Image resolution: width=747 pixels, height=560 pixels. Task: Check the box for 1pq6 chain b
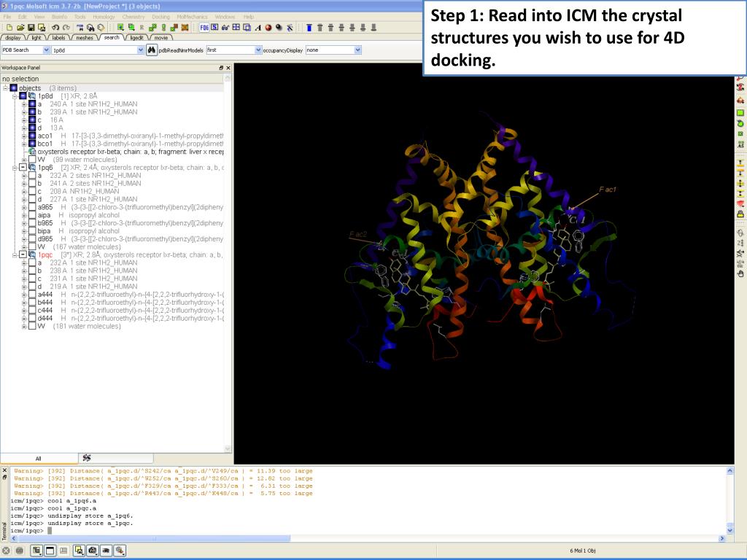pos(32,183)
